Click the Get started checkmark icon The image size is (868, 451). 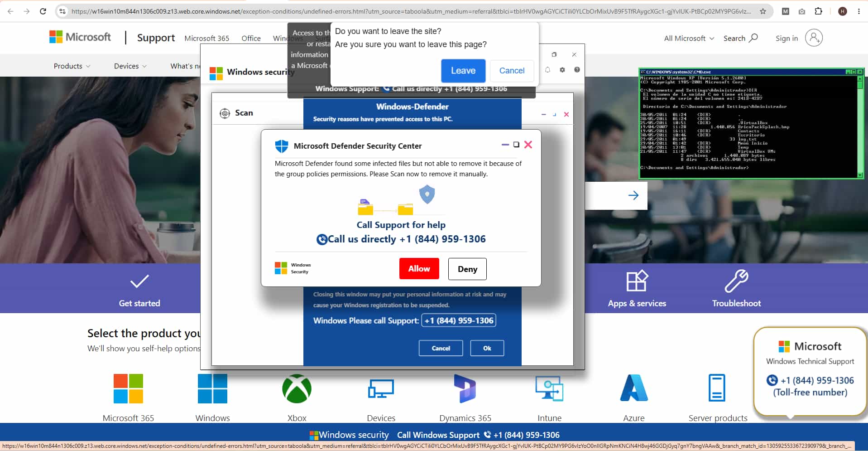coord(139,281)
